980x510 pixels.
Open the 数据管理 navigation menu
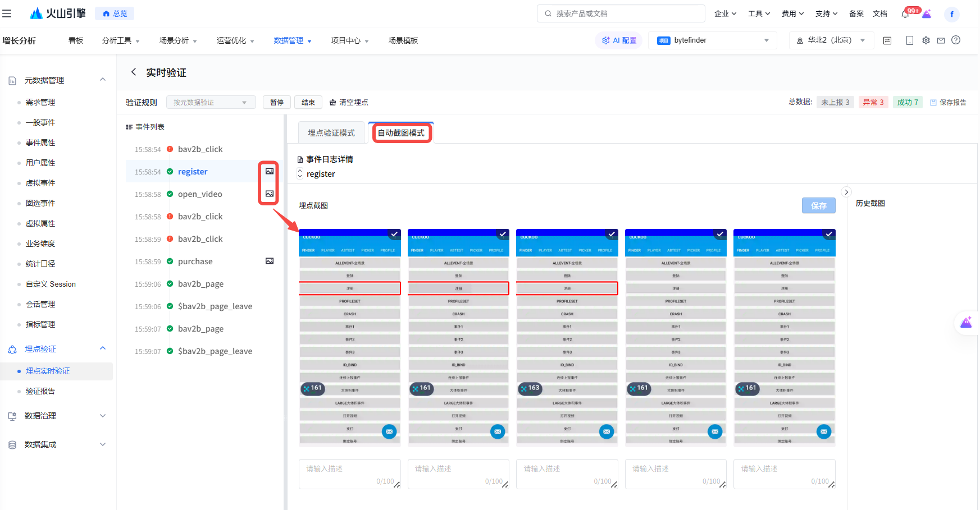point(292,40)
